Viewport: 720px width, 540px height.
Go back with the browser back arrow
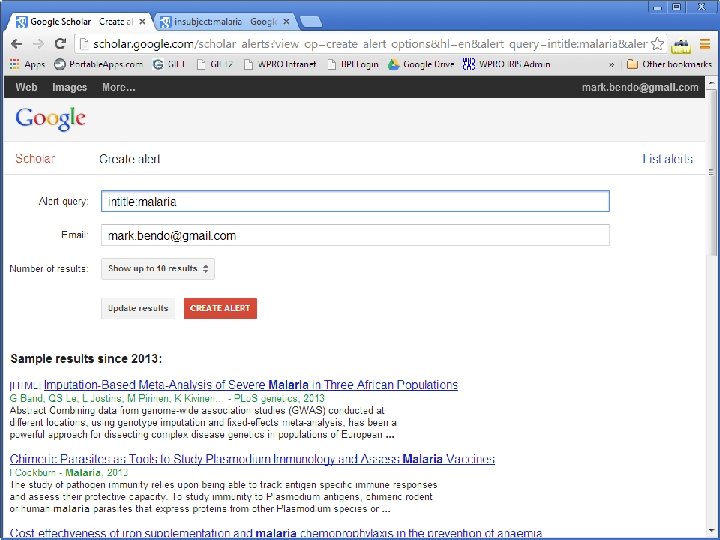click(x=17, y=44)
